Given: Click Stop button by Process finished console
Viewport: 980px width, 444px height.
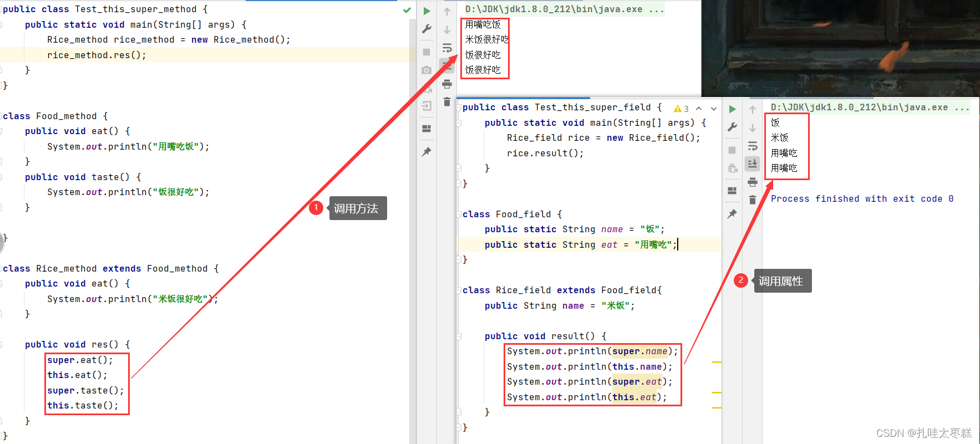Looking at the screenshot, I should coord(732,150).
